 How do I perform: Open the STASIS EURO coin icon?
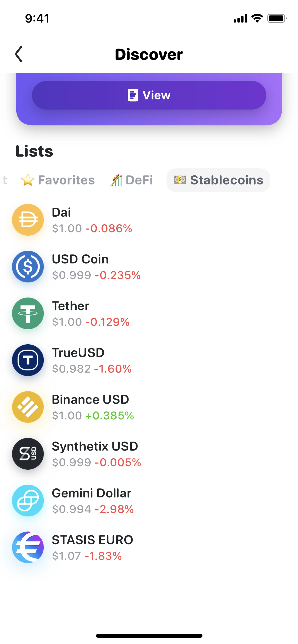click(x=28, y=547)
